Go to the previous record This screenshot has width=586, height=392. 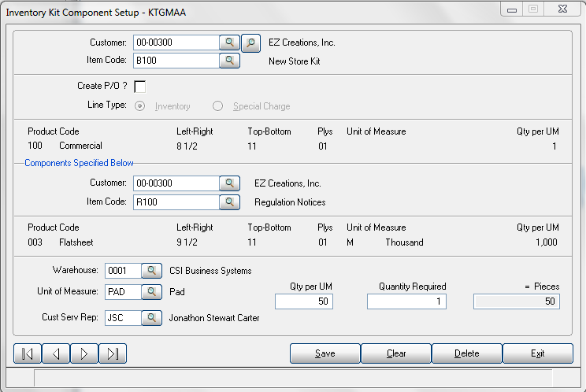[56, 353]
